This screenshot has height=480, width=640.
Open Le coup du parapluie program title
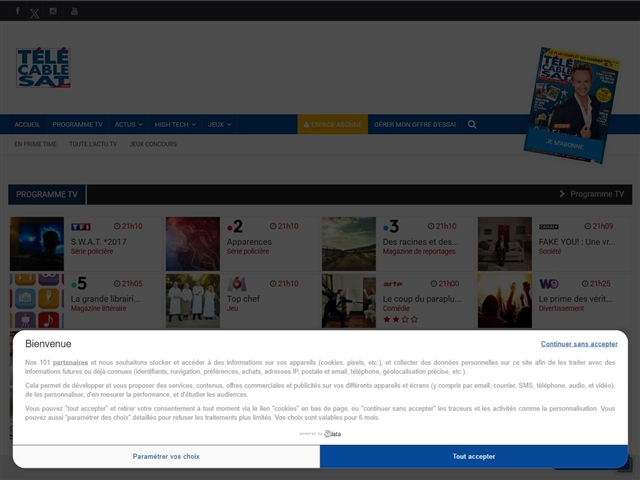422,299
